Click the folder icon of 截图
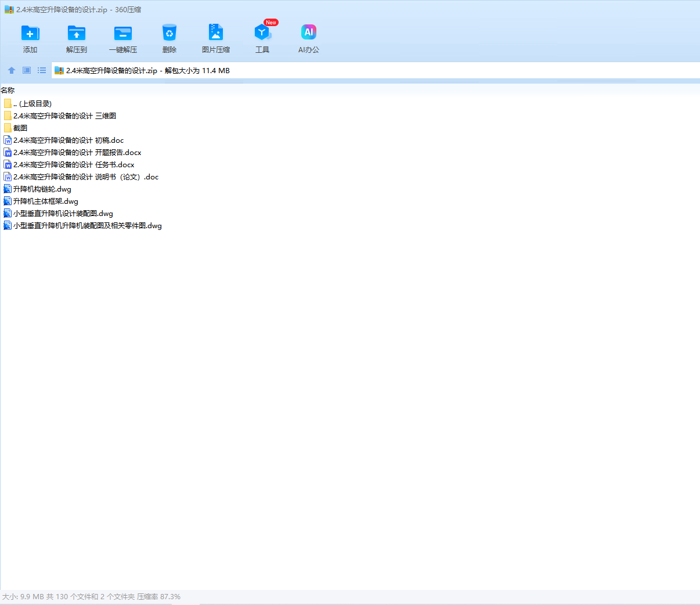700x605 pixels. click(x=8, y=128)
